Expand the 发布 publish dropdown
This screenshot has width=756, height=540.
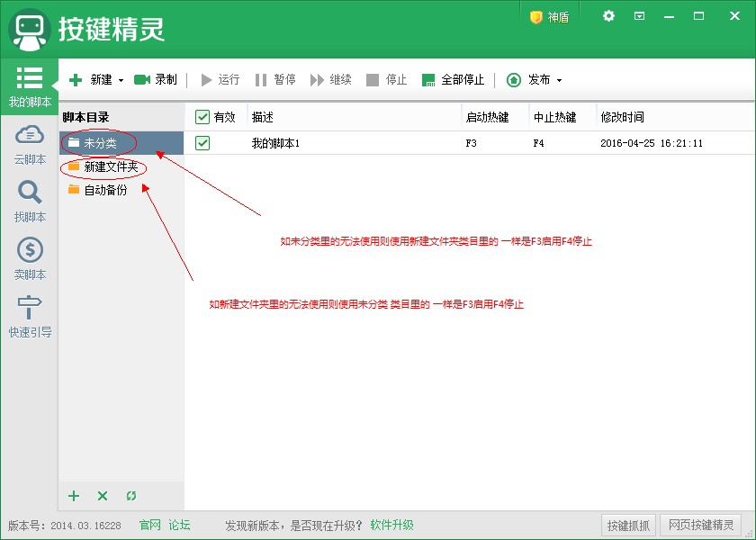[559, 80]
